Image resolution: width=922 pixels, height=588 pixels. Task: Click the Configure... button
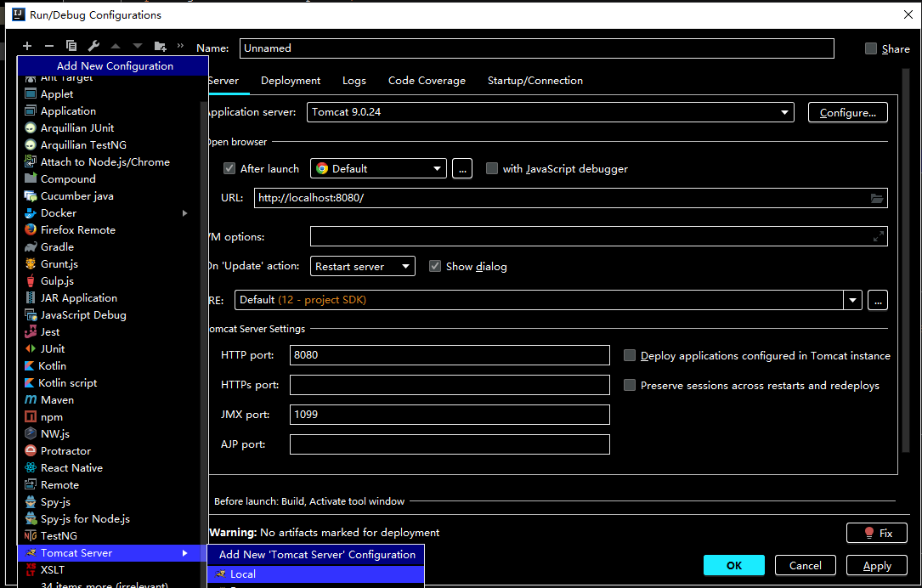848,113
